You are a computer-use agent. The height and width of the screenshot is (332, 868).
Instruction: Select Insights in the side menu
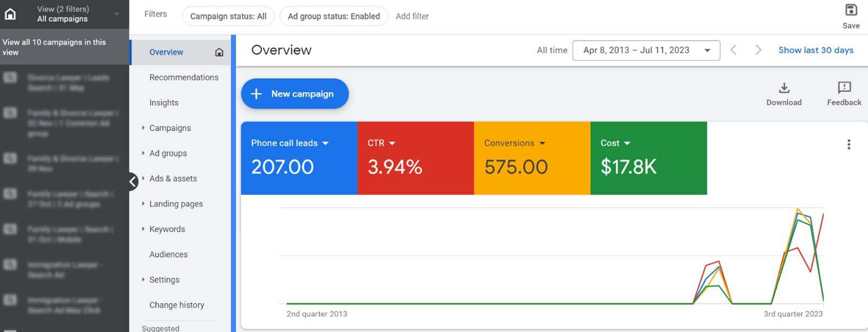coord(163,103)
